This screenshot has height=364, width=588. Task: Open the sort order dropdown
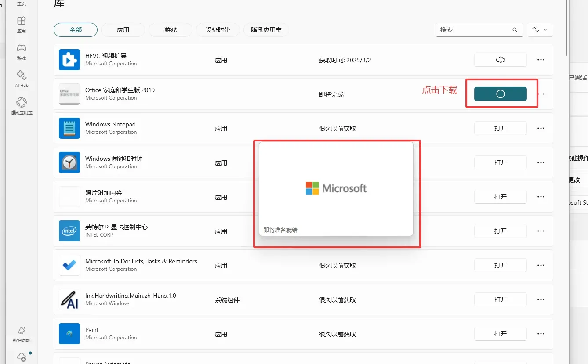click(540, 30)
